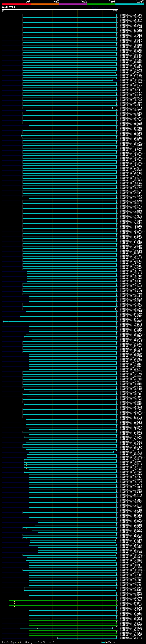Image resolution: width=146 pixels, height=644 pixels.
Task: Click the cyan ~100% identity legend segment
Action: click(x=130, y=4)
